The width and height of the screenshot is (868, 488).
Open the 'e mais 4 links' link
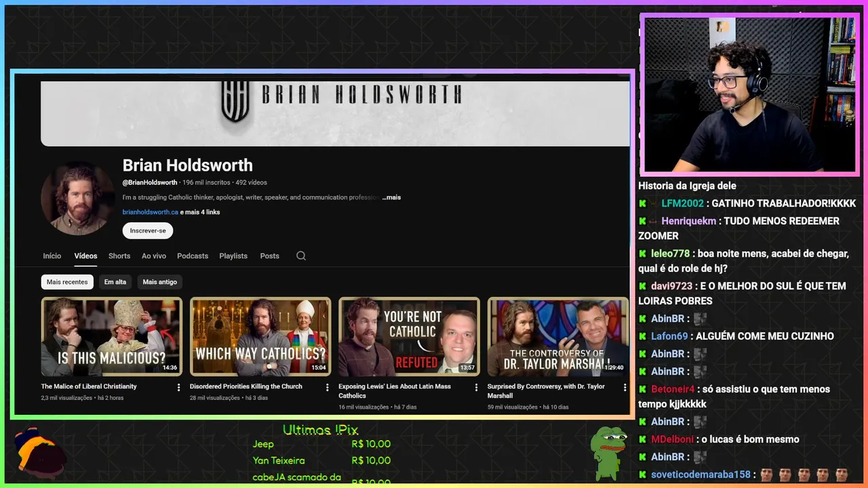[x=200, y=212]
